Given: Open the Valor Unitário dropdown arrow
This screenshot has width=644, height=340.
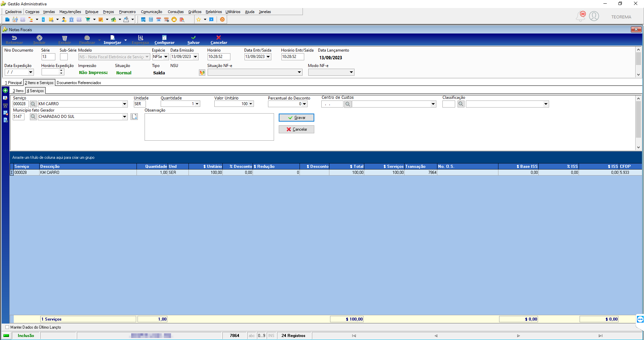Looking at the screenshot, I should click(x=251, y=104).
